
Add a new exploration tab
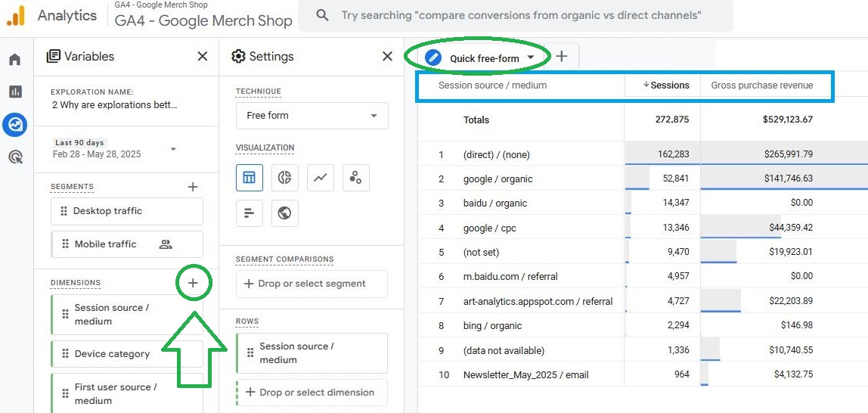point(561,56)
